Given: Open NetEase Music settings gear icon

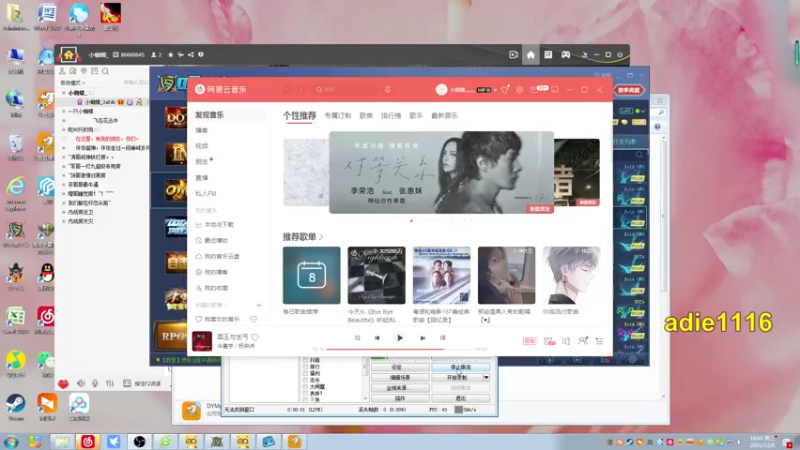Looking at the screenshot, I should tap(519, 89).
